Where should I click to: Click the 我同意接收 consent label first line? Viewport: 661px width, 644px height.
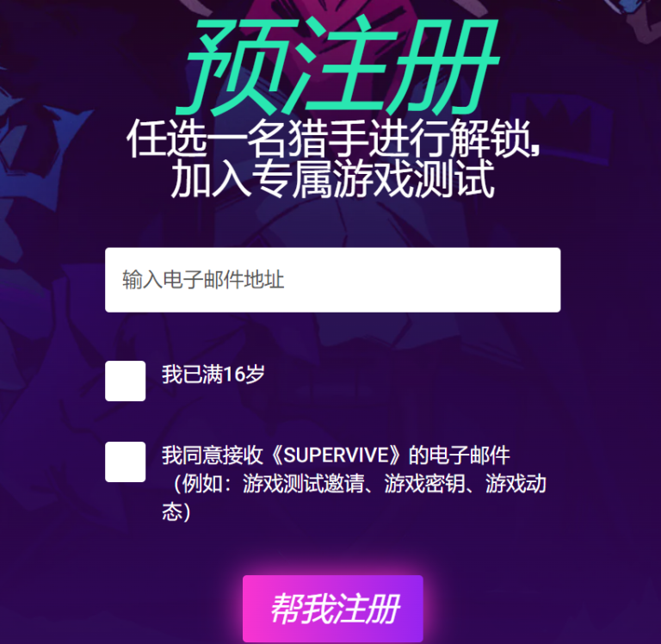coord(336,455)
